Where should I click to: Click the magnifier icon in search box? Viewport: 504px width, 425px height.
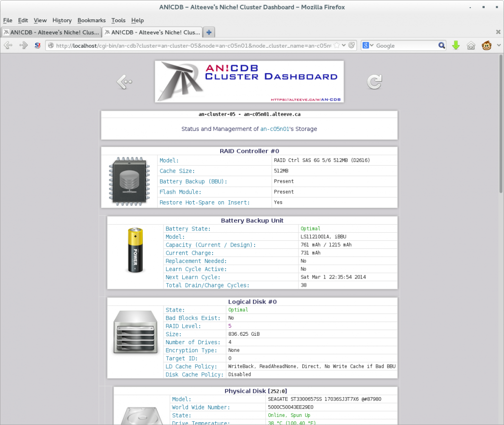click(x=442, y=45)
